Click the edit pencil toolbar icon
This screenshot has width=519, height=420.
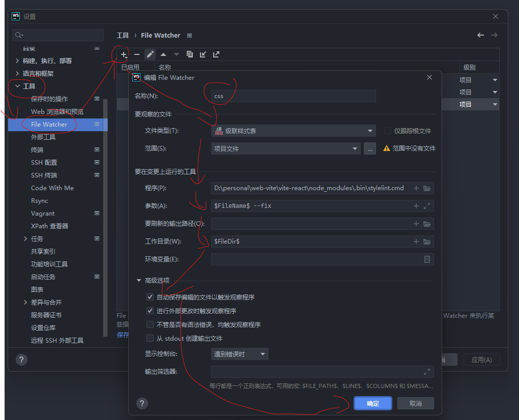tap(150, 54)
